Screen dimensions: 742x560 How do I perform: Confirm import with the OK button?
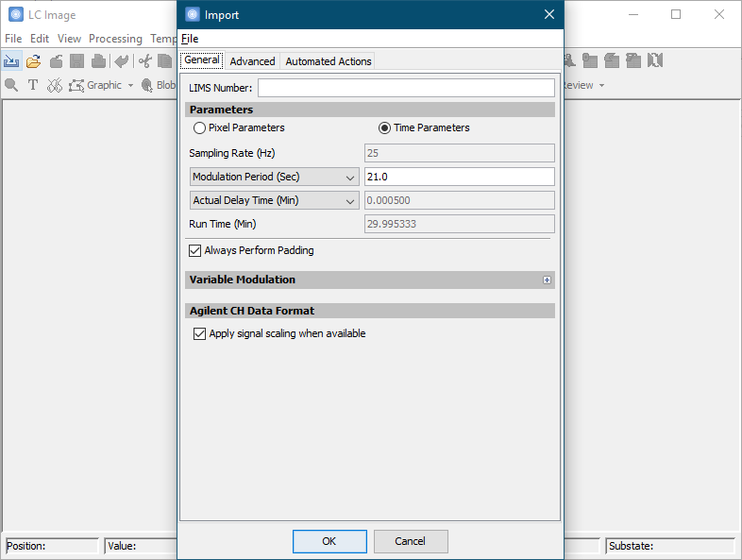[329, 541]
